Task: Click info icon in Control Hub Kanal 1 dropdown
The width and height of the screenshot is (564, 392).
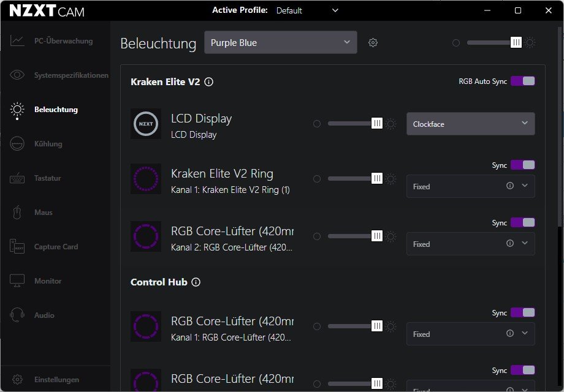Action: coord(510,333)
